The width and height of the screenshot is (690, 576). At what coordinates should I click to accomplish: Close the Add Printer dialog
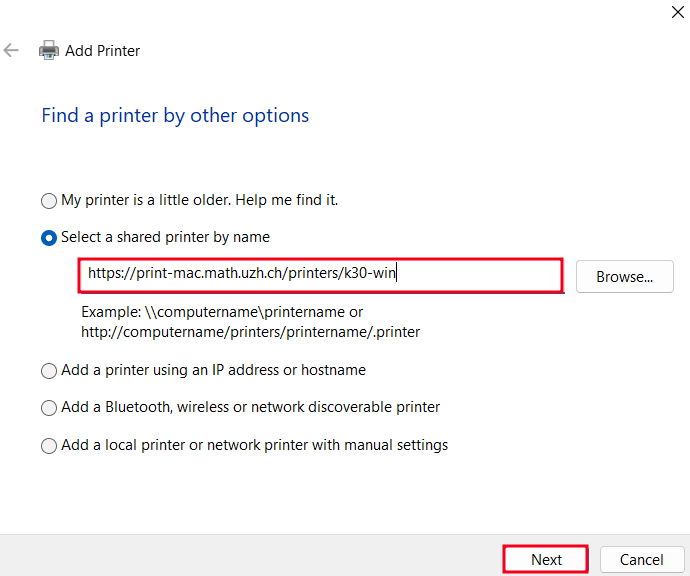pyautogui.click(x=678, y=12)
